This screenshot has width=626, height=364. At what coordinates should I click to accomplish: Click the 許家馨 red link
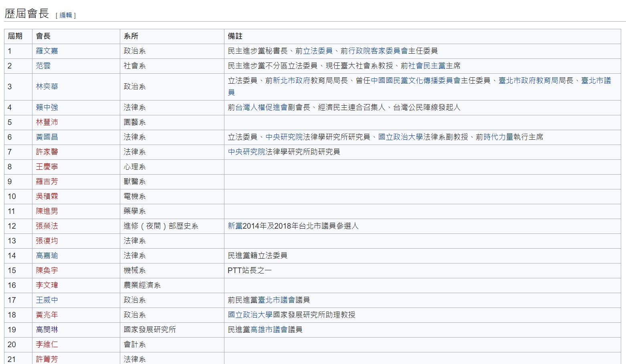(x=47, y=152)
